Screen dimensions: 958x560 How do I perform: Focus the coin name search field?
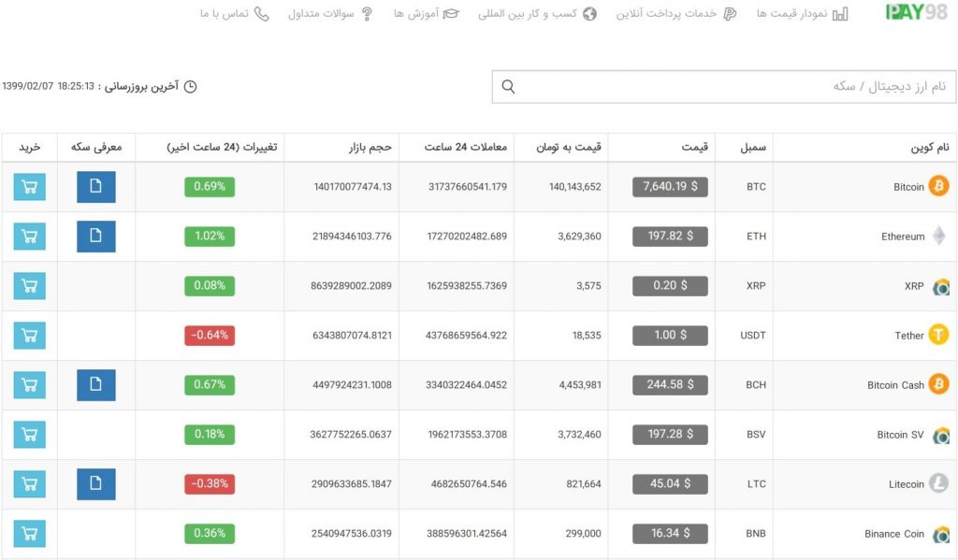pos(724,87)
